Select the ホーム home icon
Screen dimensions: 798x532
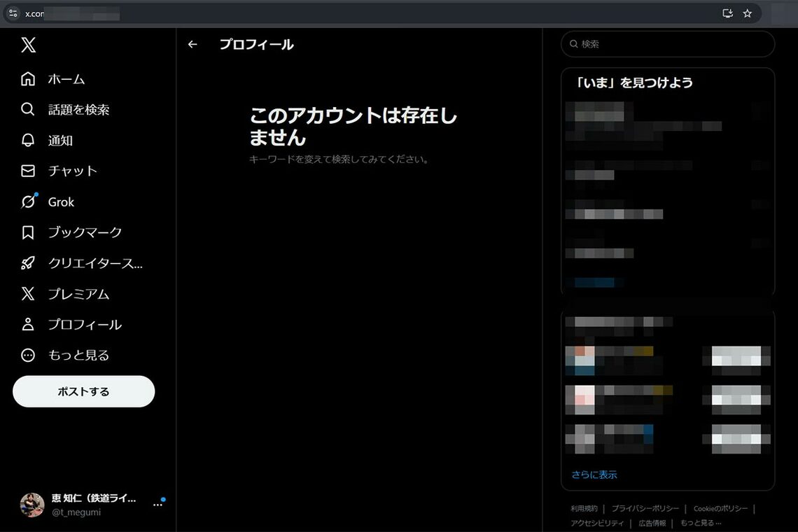[x=27, y=78]
